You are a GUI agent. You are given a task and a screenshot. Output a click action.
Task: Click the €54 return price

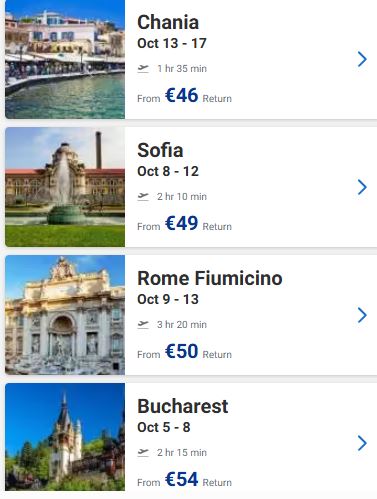(182, 480)
